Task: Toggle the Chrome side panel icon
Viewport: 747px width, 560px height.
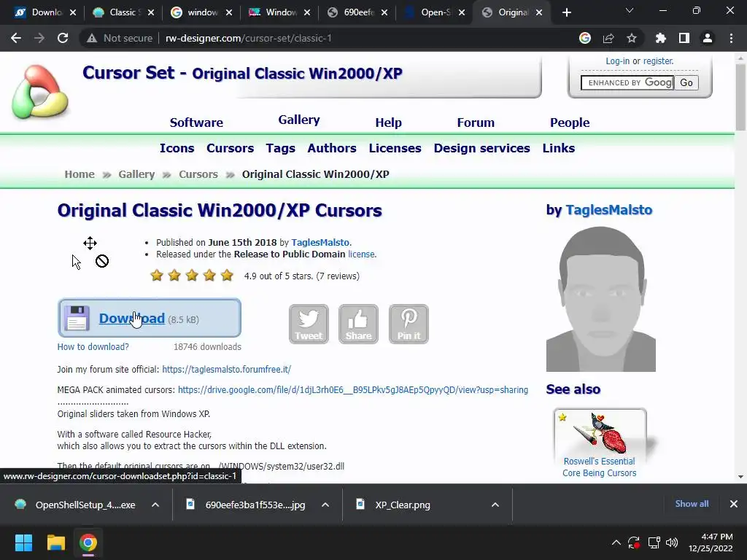Action: click(x=684, y=38)
